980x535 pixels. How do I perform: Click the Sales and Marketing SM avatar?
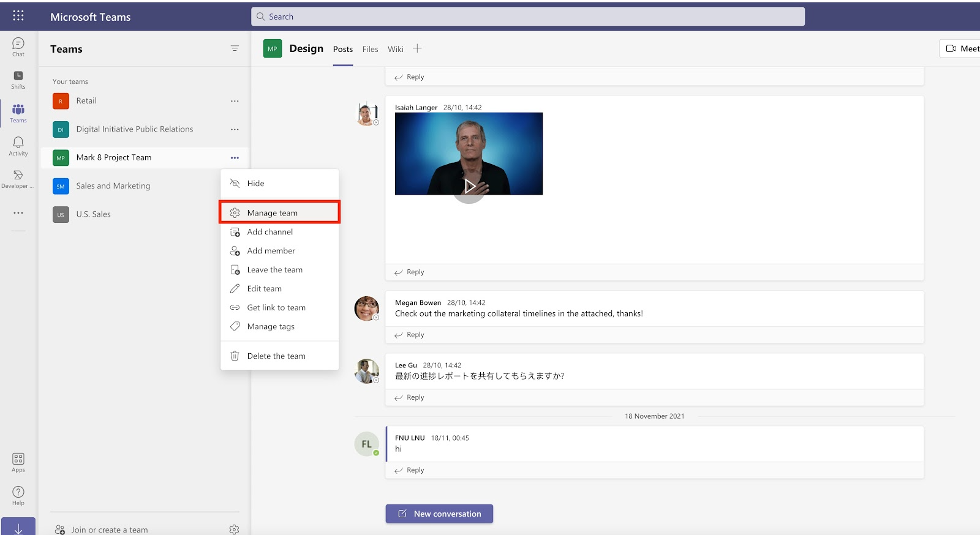(61, 186)
